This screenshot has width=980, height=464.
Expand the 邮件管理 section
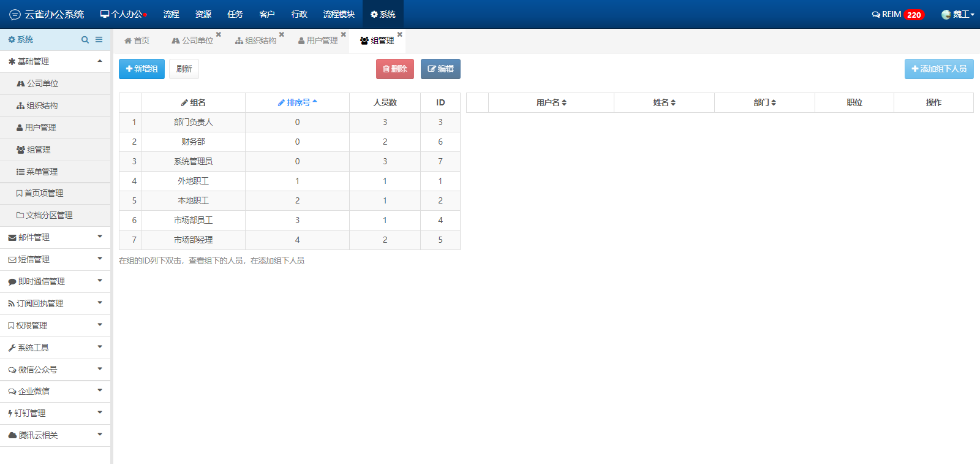click(55, 237)
